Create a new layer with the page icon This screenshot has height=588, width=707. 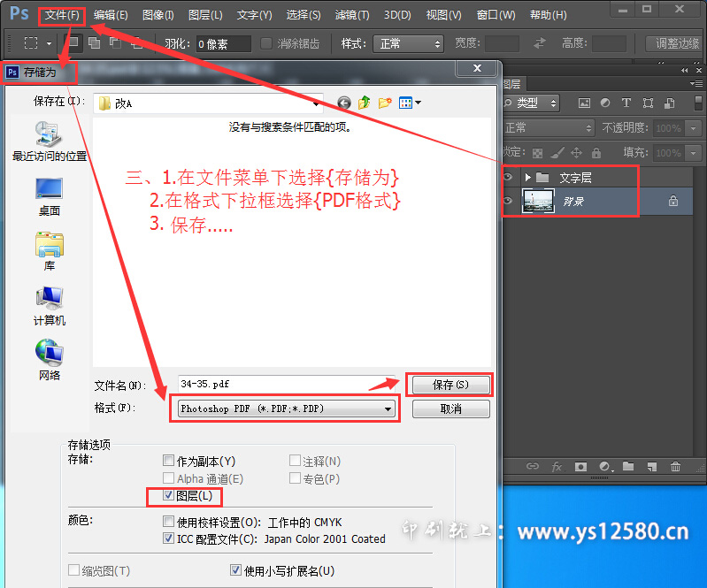652,466
